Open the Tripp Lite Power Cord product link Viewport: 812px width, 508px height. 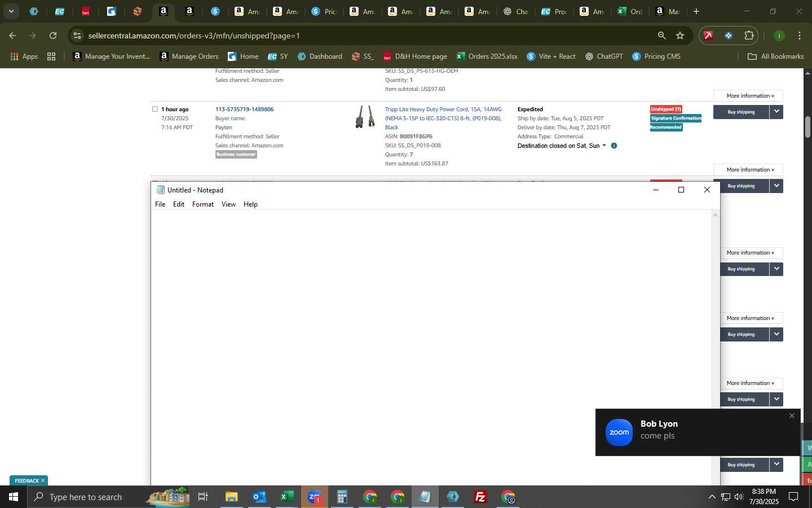point(443,118)
